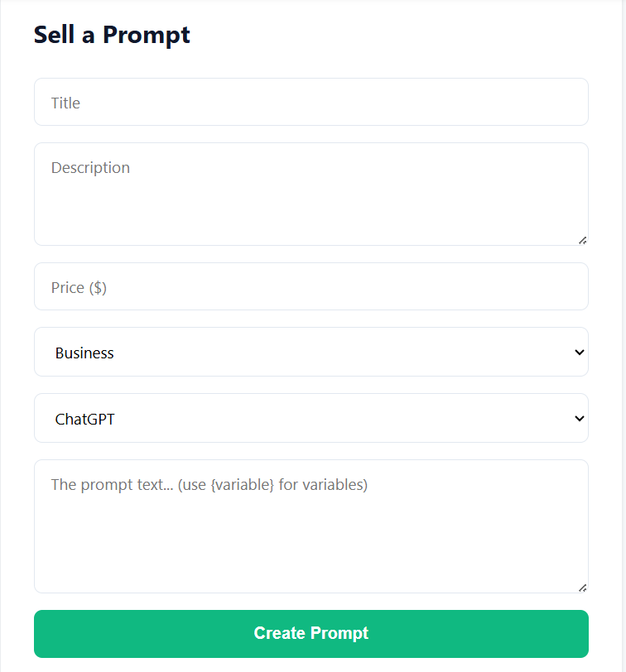The height and width of the screenshot is (672, 626).
Task: Click the resize handle of the prompt text box
Action: point(582,587)
